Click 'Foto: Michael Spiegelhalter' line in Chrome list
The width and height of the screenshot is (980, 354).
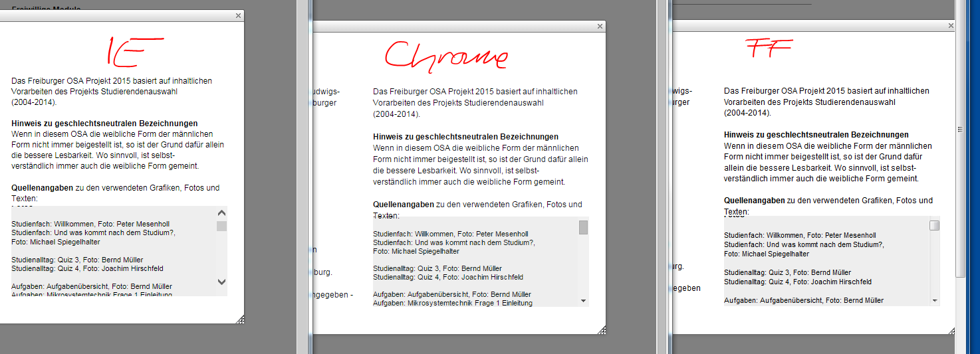coord(416,252)
